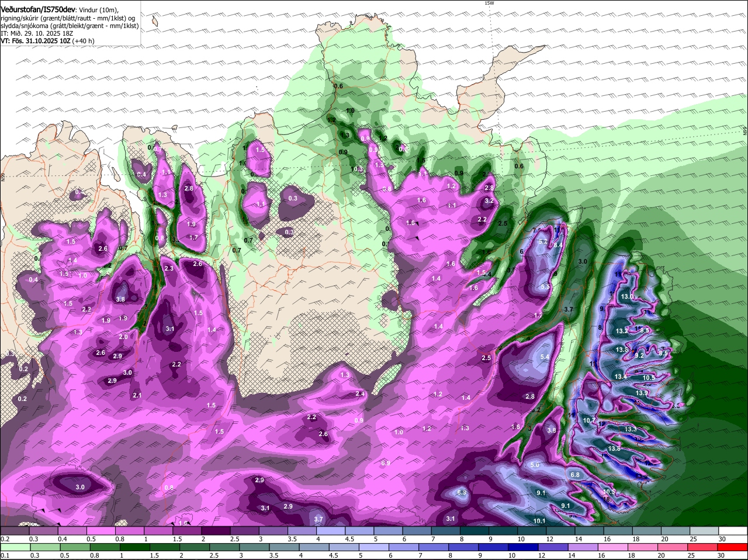The width and height of the screenshot is (748, 560).
Task: Click the 2.3 snowfall value on map
Action: [x=169, y=269]
